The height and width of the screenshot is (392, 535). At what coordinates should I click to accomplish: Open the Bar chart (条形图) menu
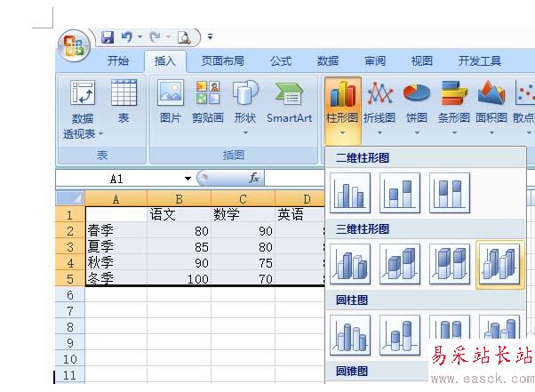coord(454,109)
